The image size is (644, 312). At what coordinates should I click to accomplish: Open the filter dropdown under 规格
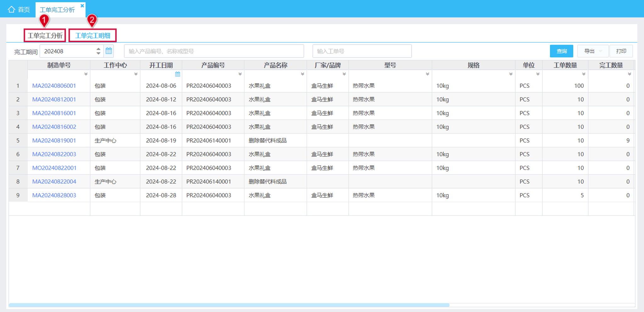tap(511, 74)
